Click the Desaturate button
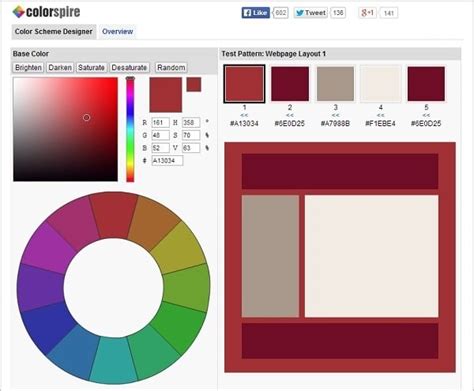Viewport: 474px width, 391px height. tap(129, 67)
